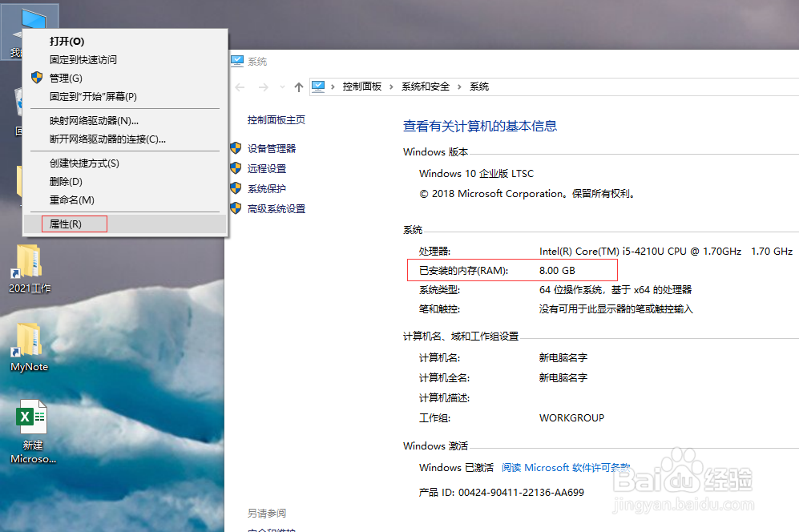Select 固定到快速访问 in context menu
The image size is (799, 532).
(x=125, y=59)
